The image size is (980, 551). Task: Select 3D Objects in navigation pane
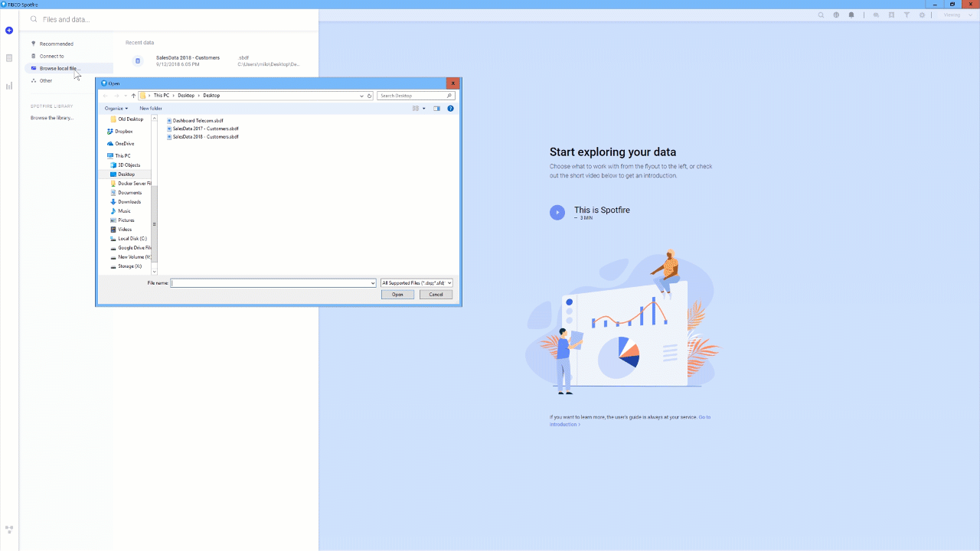(125, 165)
